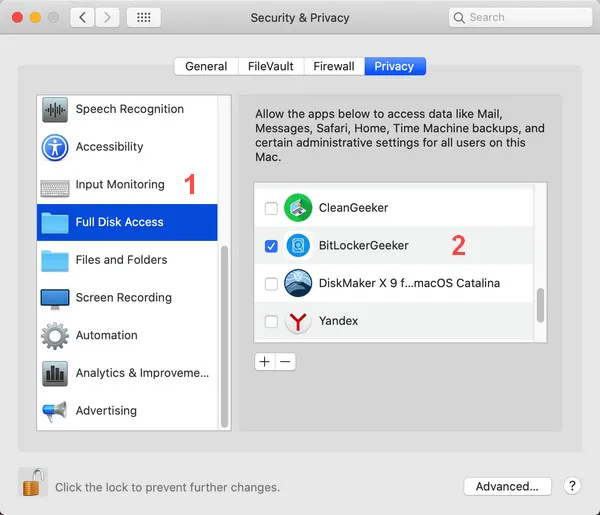Image resolution: width=600 pixels, height=515 pixels.
Task: Uncheck the BitLockerGeeker checkbox
Action: (x=270, y=245)
